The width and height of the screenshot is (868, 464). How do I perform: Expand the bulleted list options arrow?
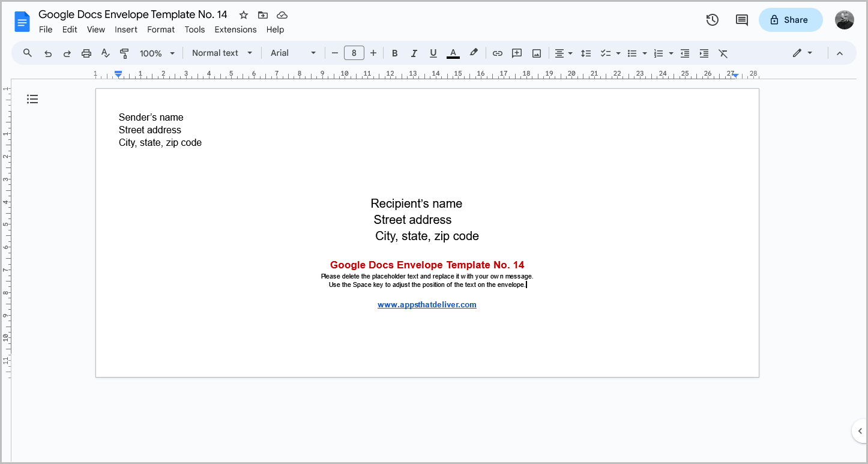pos(645,53)
